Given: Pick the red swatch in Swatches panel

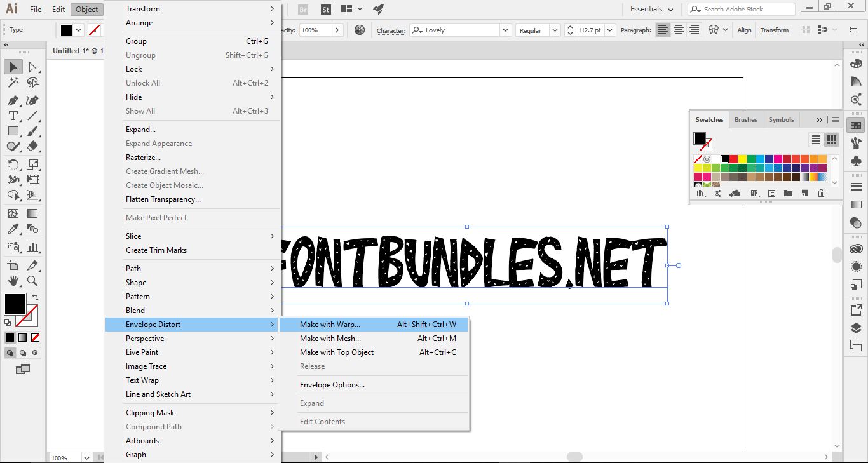Looking at the screenshot, I should click(733, 159).
